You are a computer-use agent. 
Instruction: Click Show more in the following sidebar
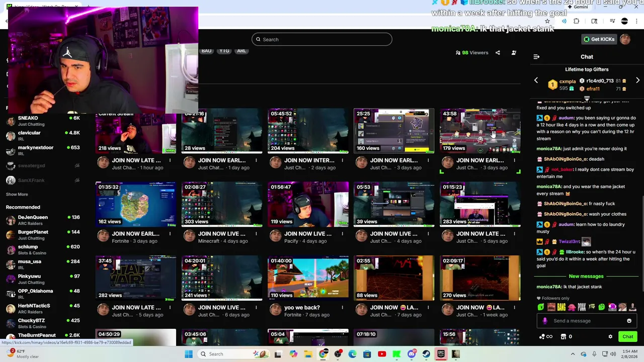(x=17, y=194)
